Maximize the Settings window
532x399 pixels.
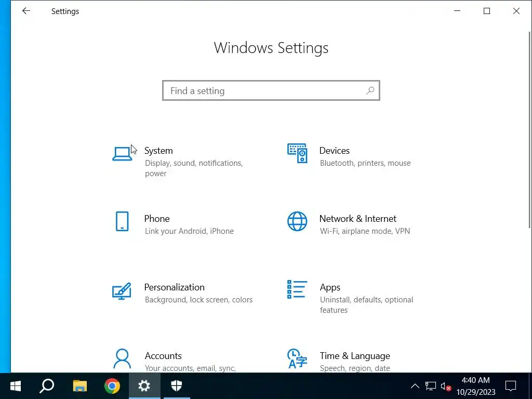486,11
